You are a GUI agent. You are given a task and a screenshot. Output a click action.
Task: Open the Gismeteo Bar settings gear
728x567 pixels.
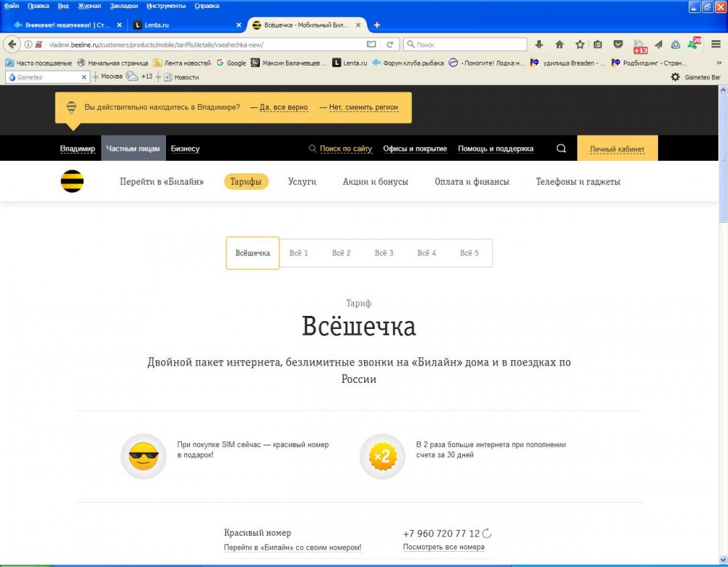pyautogui.click(x=675, y=76)
